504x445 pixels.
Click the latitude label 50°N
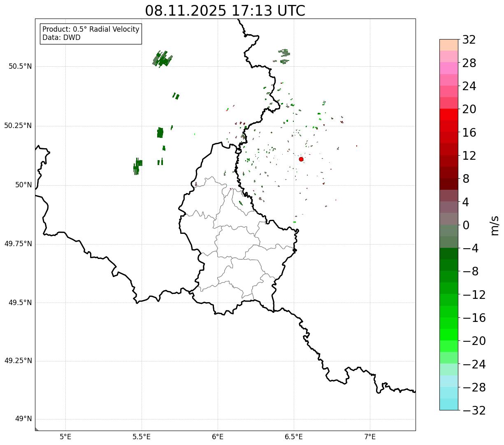coord(23,185)
